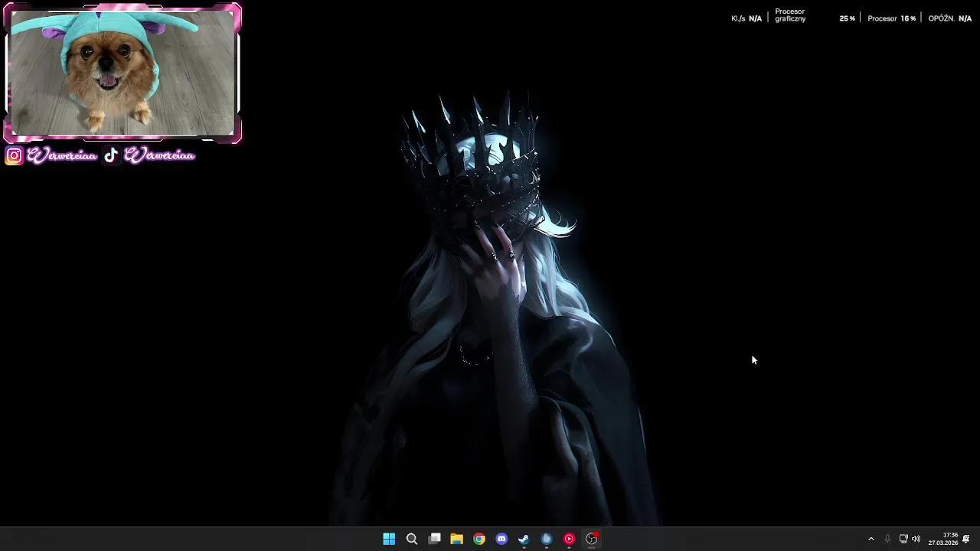This screenshot has width=980, height=551.
Task: Open the clock and date 17:36
Action: [943, 539]
